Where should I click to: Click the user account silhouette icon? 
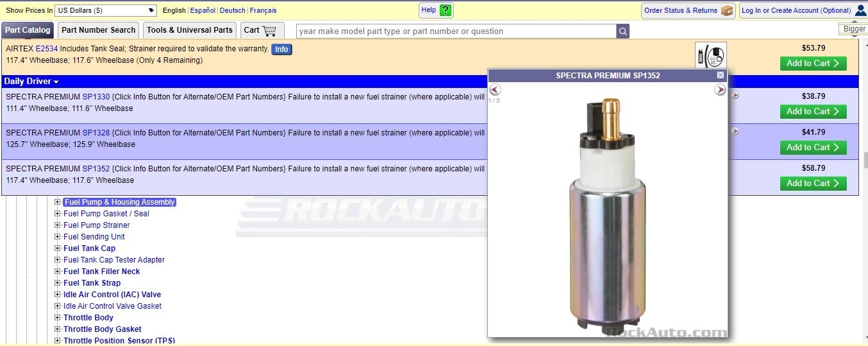860,10
